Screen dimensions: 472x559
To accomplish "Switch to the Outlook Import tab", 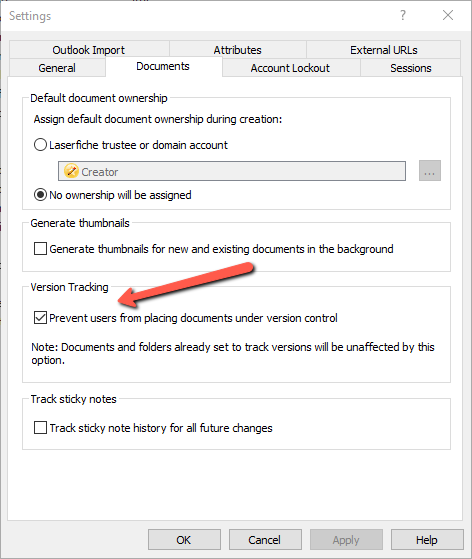I will click(x=89, y=50).
